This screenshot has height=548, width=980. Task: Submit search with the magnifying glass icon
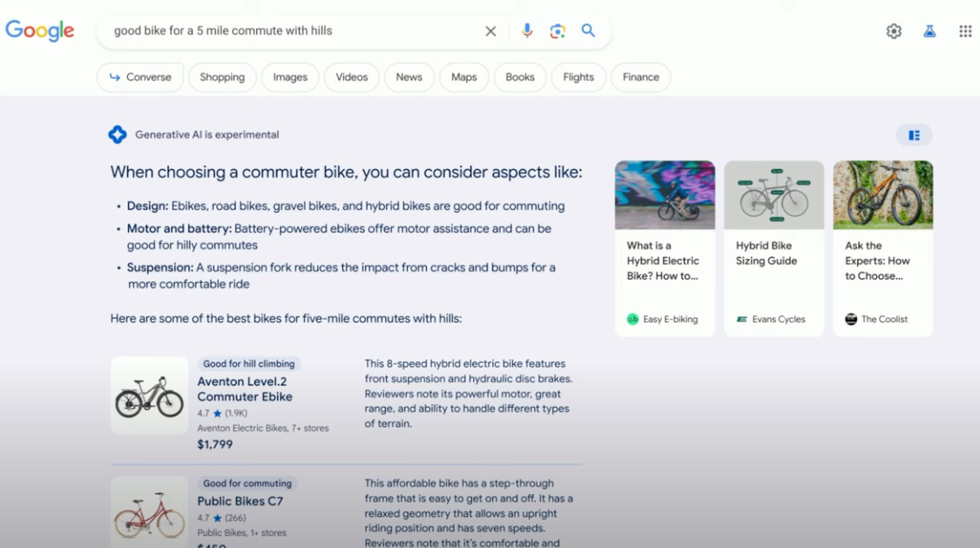588,30
